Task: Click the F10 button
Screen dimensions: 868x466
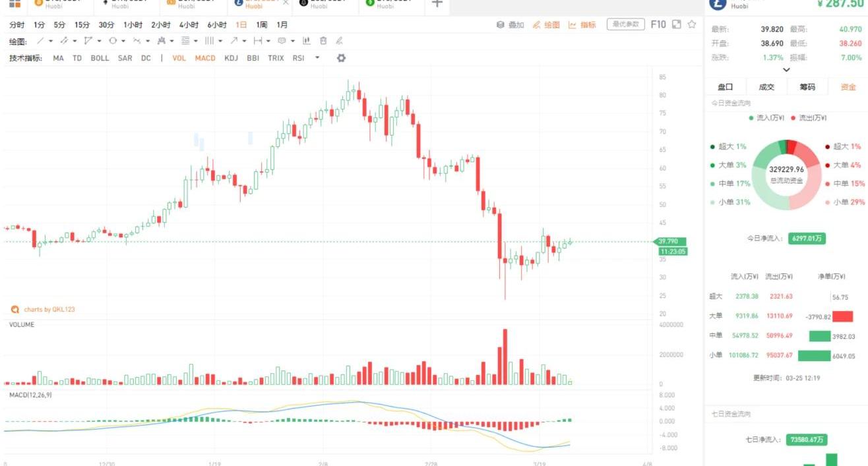Action: tap(658, 24)
